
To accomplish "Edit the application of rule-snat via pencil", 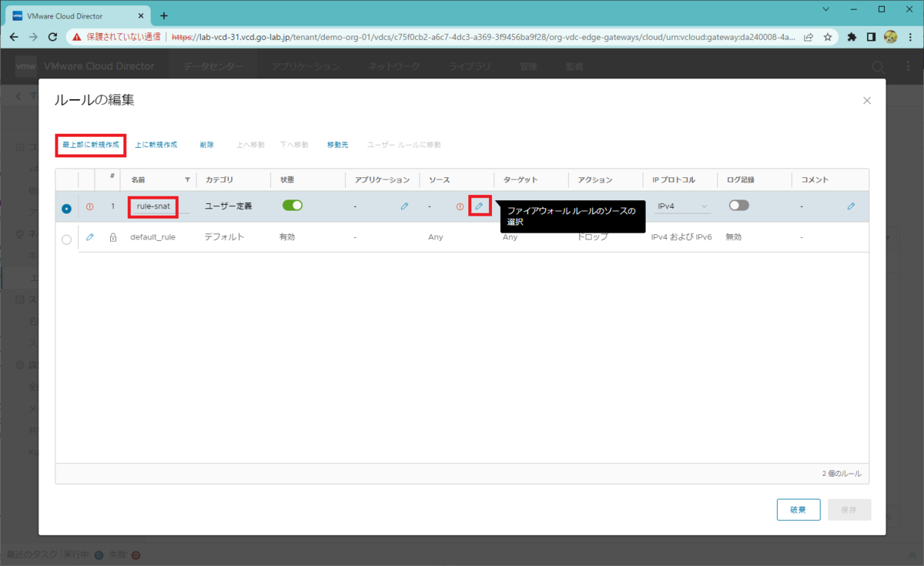I will click(404, 206).
